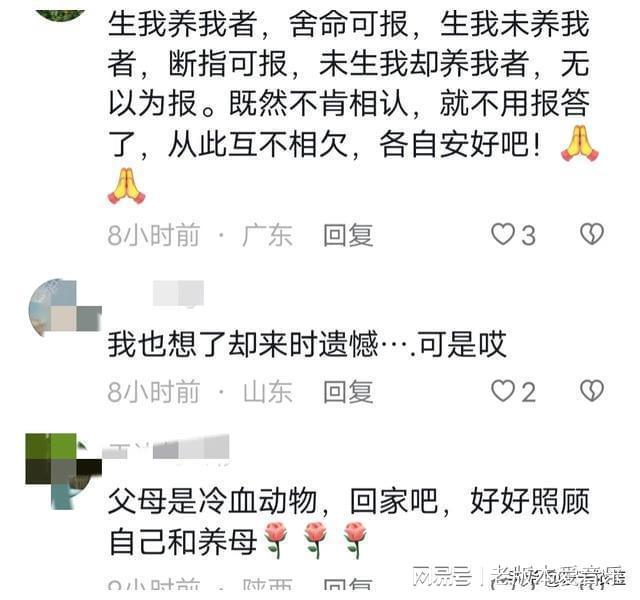The height and width of the screenshot is (600, 640).
Task: Select the comment text 我也想了却来时遗憾
Action: [x=307, y=345]
